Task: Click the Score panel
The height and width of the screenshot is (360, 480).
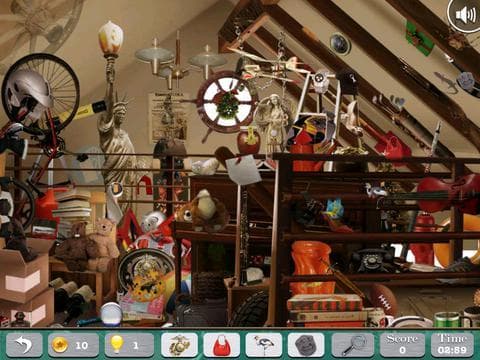Action: coord(402,345)
